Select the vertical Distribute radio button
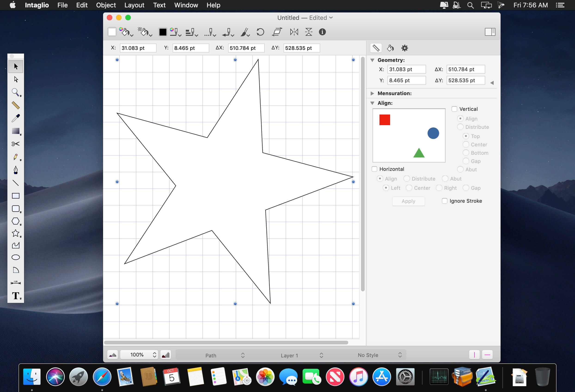Viewport: 575px width, 392px height. [x=460, y=127]
